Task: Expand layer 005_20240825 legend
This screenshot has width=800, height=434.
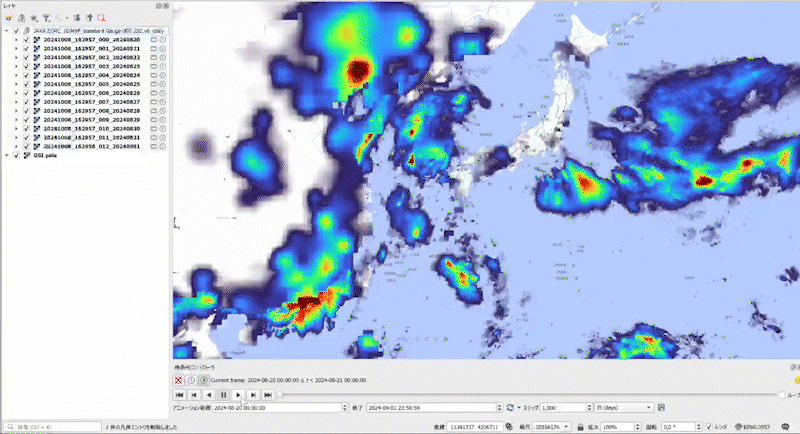Action: coord(16,84)
